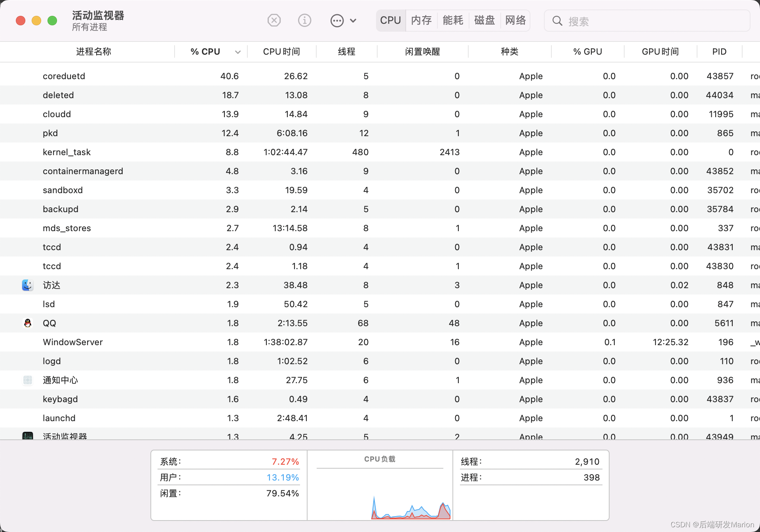Sort by the PID column header
The height and width of the screenshot is (532, 760).
click(x=719, y=52)
